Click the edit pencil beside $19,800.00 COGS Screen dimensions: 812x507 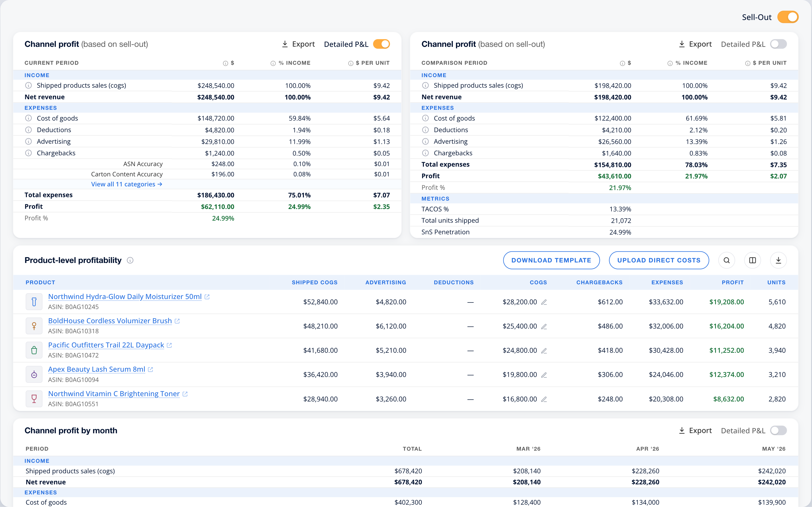[x=544, y=375]
